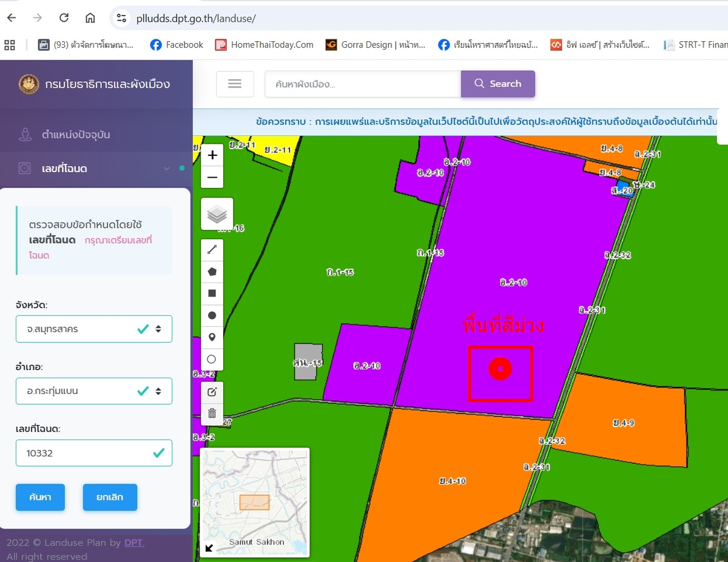Click the purple Search button
Image resolution: width=728 pixels, height=562 pixels.
pyautogui.click(x=497, y=84)
